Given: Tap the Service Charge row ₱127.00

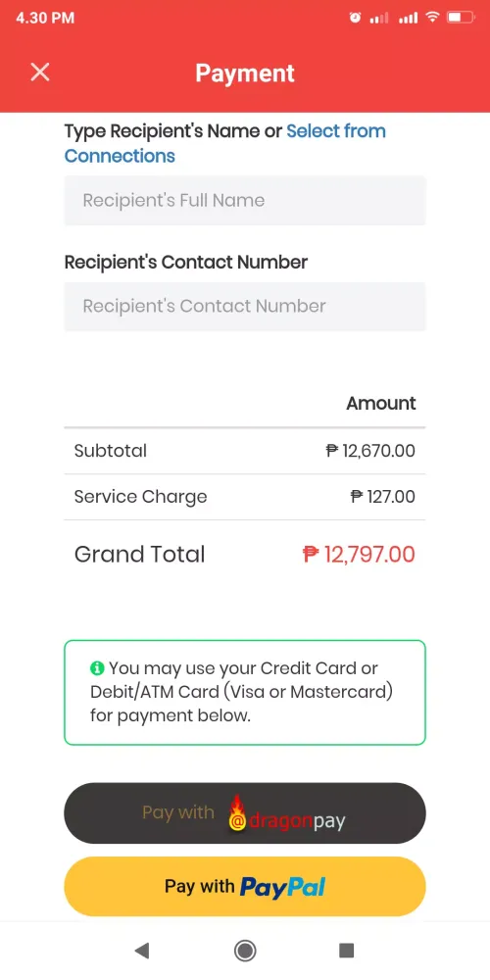Looking at the screenshot, I should coord(245,497).
